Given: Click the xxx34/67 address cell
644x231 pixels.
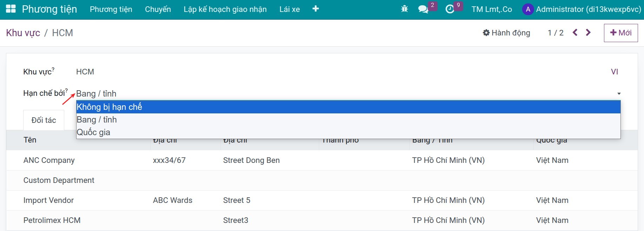Looking at the screenshot, I should [x=169, y=160].
